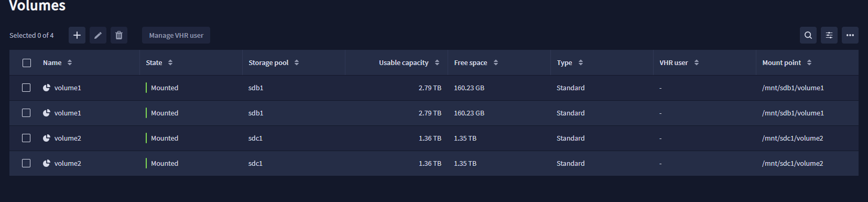Screen dimensions: 868x202
Task: Open the more options ellipsis menu
Action: coord(850,35)
